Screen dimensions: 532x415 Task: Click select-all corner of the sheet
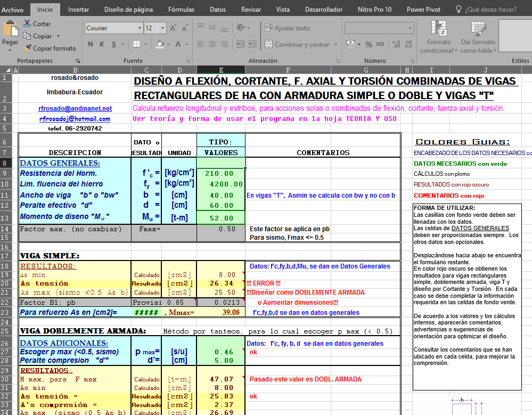(x=6, y=70)
